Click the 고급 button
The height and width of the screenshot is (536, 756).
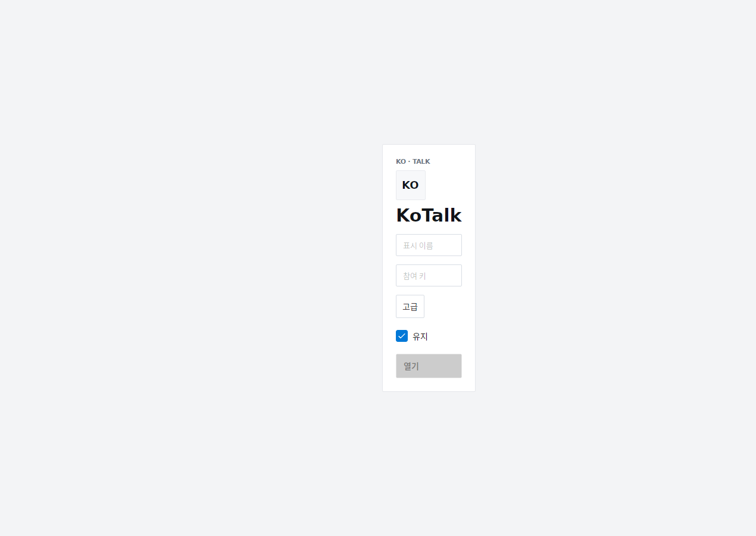(410, 307)
